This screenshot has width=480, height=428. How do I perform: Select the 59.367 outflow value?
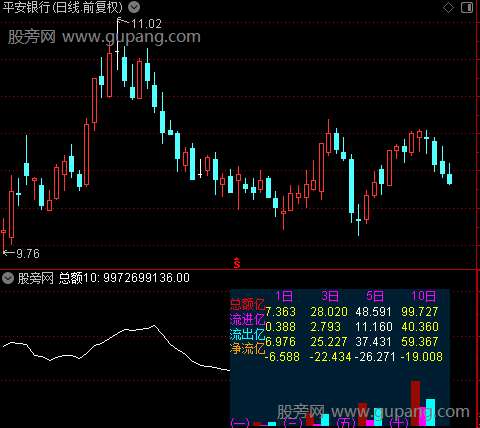click(x=420, y=342)
